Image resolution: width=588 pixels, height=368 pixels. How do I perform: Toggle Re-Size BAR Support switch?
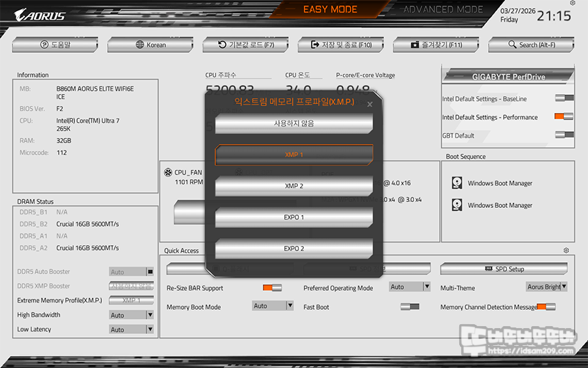[x=272, y=288]
